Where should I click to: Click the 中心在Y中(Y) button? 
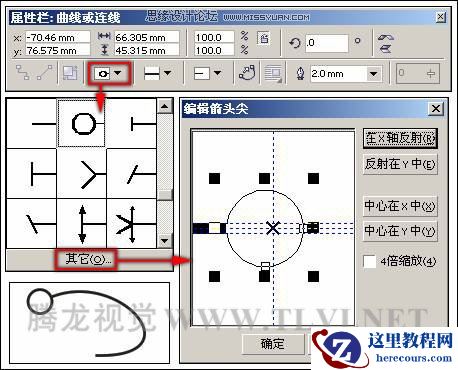point(400,231)
